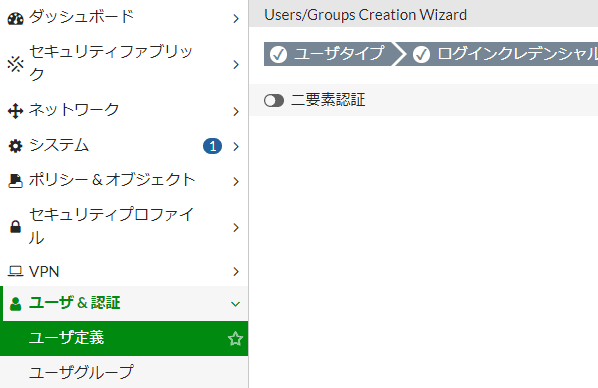Click the Security Fabric icon
This screenshot has height=388, width=598.
(x=15, y=64)
